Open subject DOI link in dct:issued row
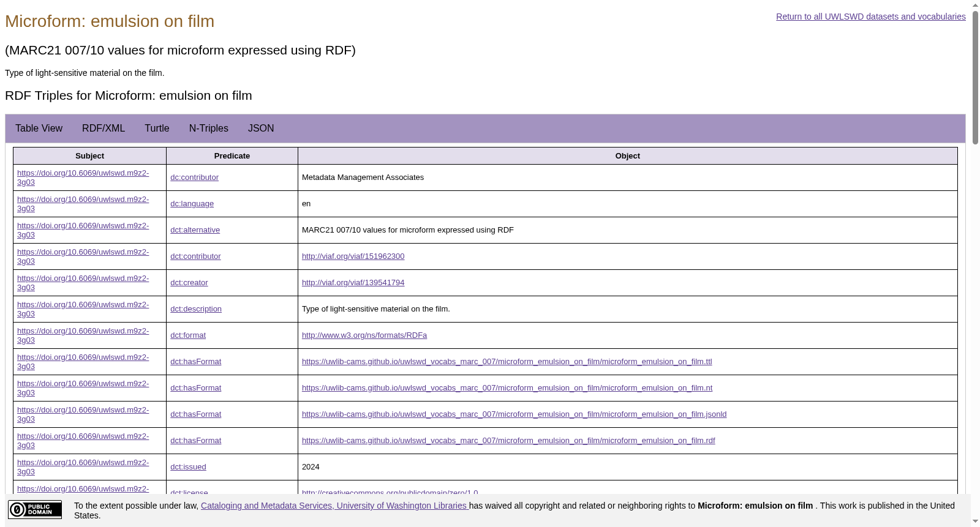Image resolution: width=980 pixels, height=527 pixels. click(x=83, y=467)
